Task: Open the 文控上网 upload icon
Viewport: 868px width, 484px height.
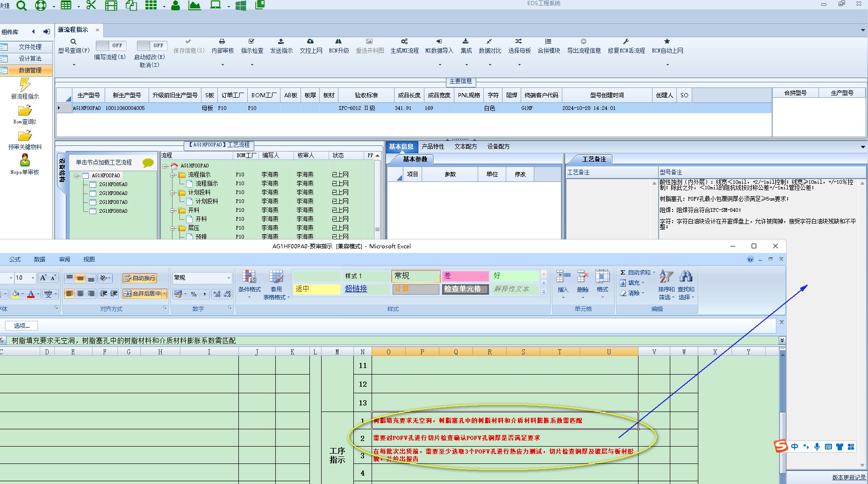Action: pos(310,42)
